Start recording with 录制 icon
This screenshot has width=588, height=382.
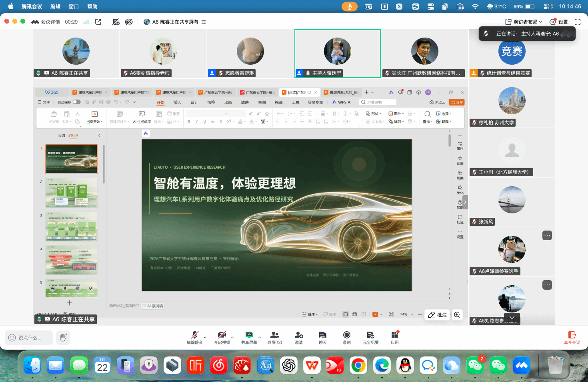coord(347,337)
